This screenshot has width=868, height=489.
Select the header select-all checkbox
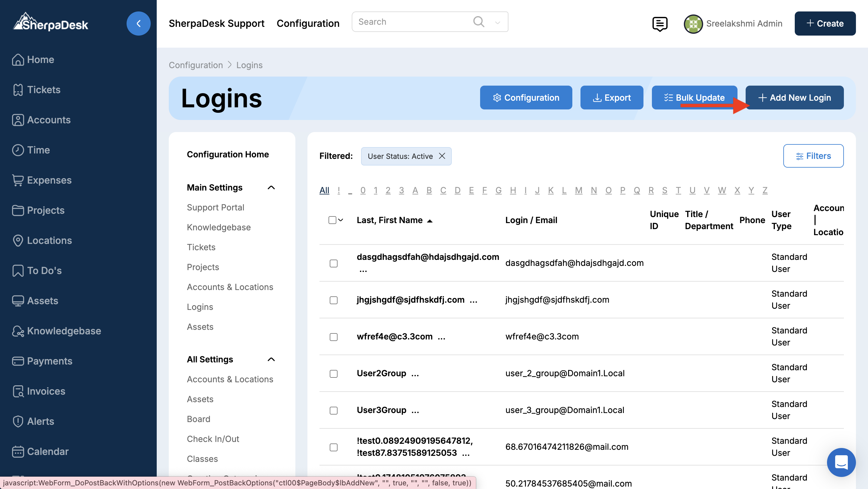(332, 220)
